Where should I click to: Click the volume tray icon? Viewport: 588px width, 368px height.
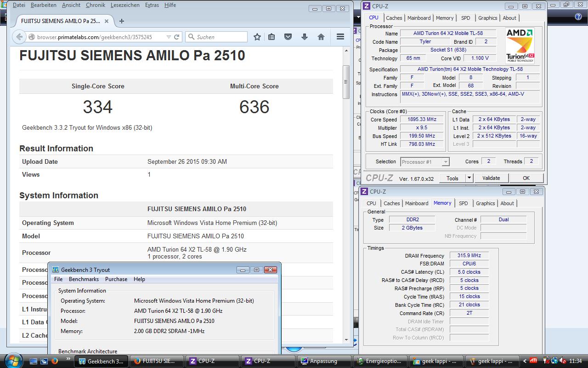coord(562,361)
